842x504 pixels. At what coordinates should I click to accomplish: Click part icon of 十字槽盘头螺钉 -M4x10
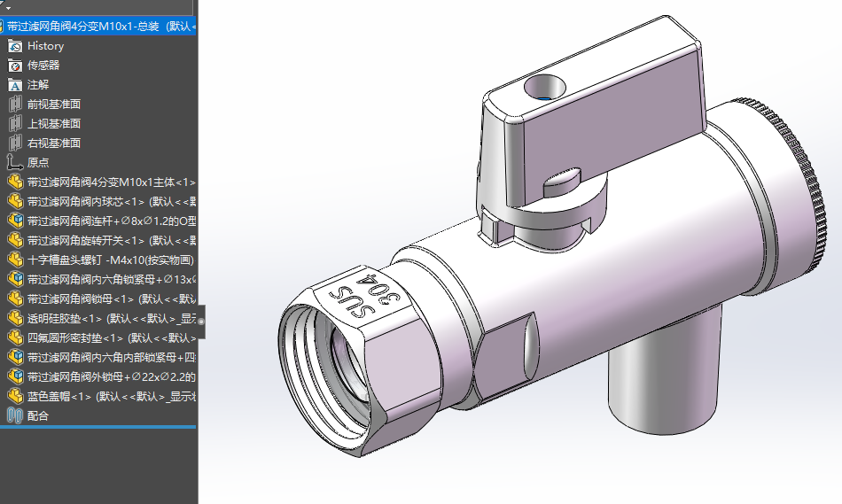(16, 260)
